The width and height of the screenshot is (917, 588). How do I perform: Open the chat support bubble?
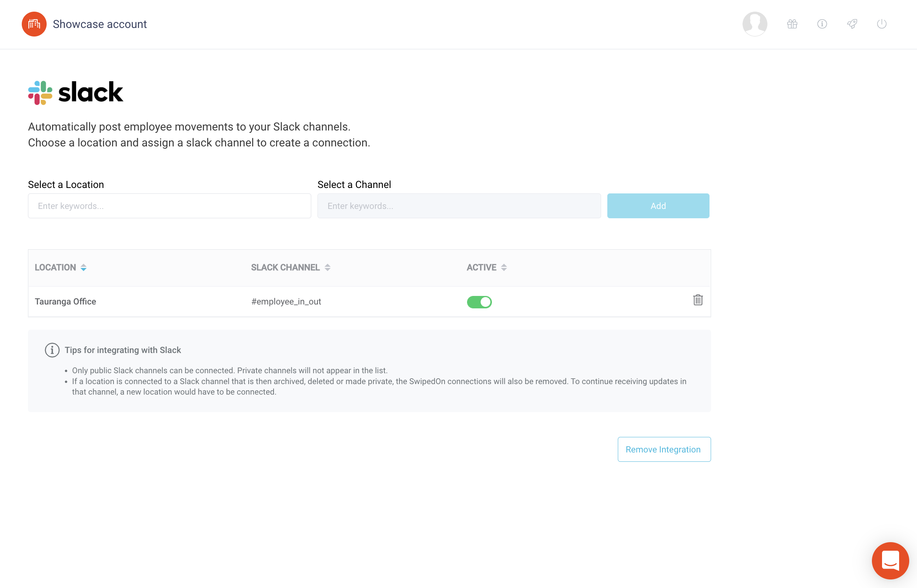point(890,560)
